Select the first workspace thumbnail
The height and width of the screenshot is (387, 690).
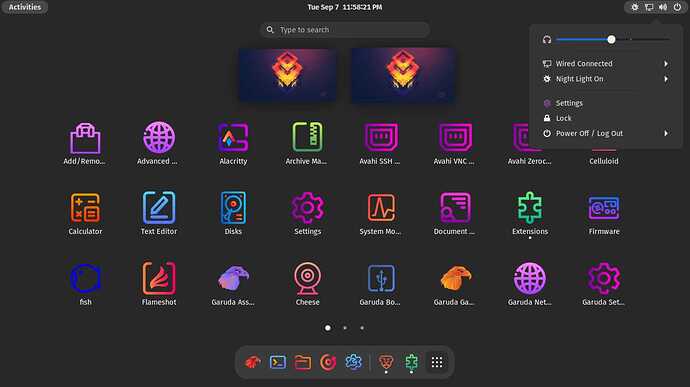pyautogui.click(x=288, y=75)
